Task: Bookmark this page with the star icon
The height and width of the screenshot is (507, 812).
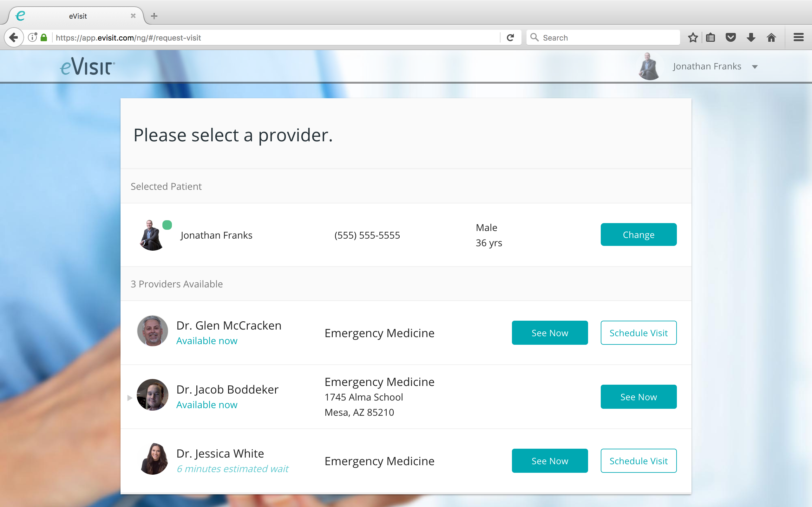Action: [x=692, y=37]
